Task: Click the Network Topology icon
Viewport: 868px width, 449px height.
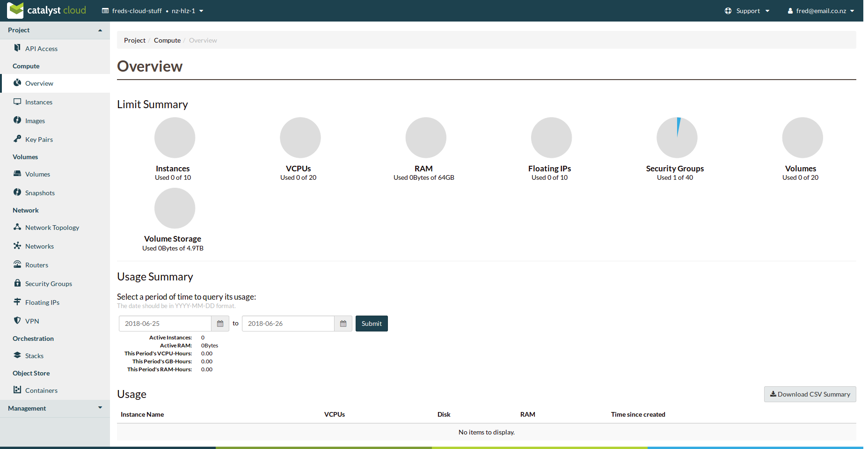Action: (x=17, y=227)
